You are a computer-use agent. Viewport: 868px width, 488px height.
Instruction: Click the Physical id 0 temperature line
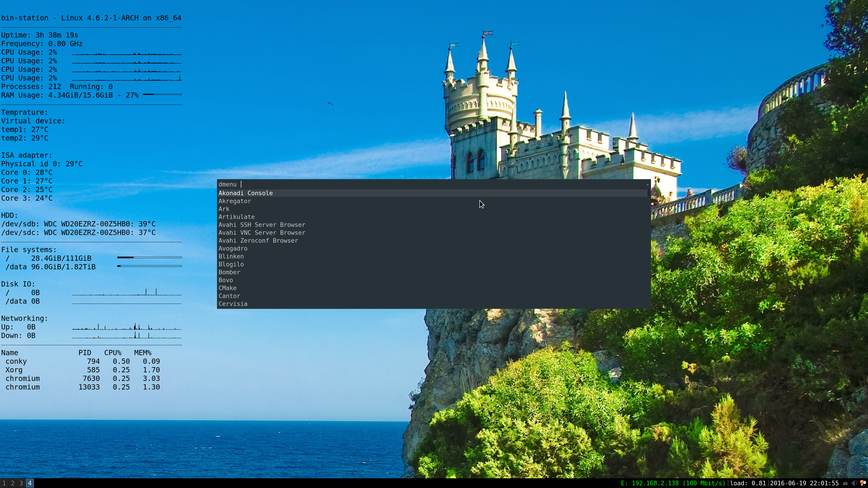[x=42, y=164]
